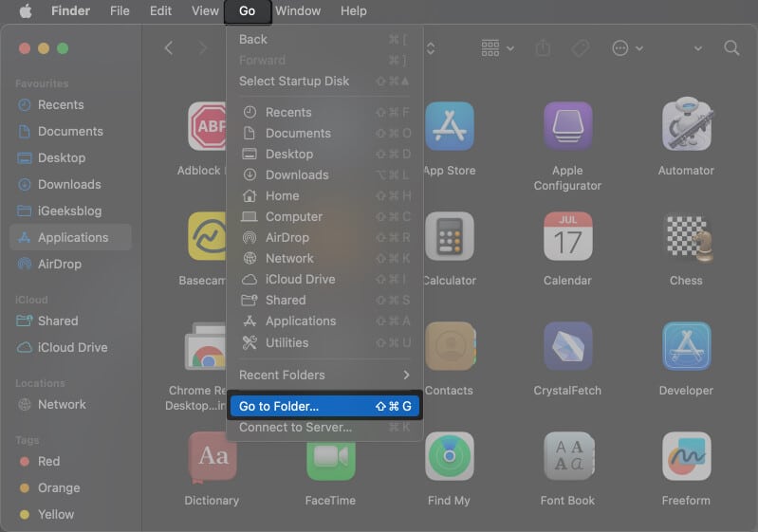Filter by the Red tag in sidebar

pyautogui.click(x=70, y=462)
